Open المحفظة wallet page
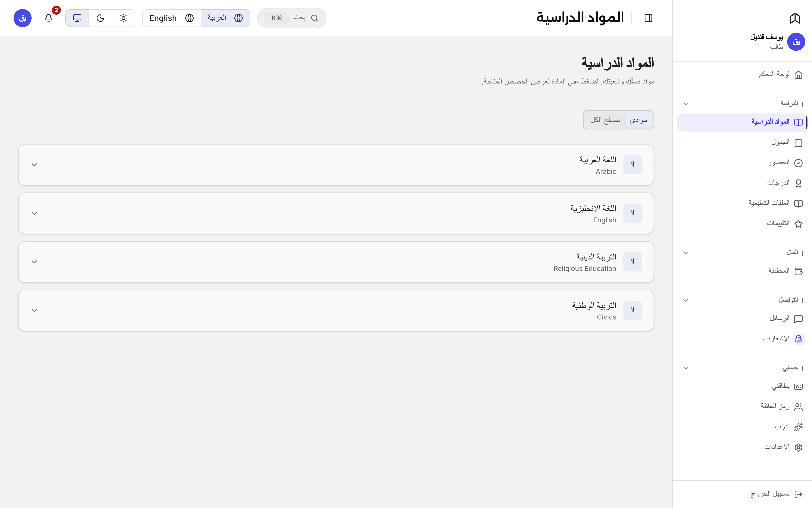812x508 pixels. click(742, 271)
